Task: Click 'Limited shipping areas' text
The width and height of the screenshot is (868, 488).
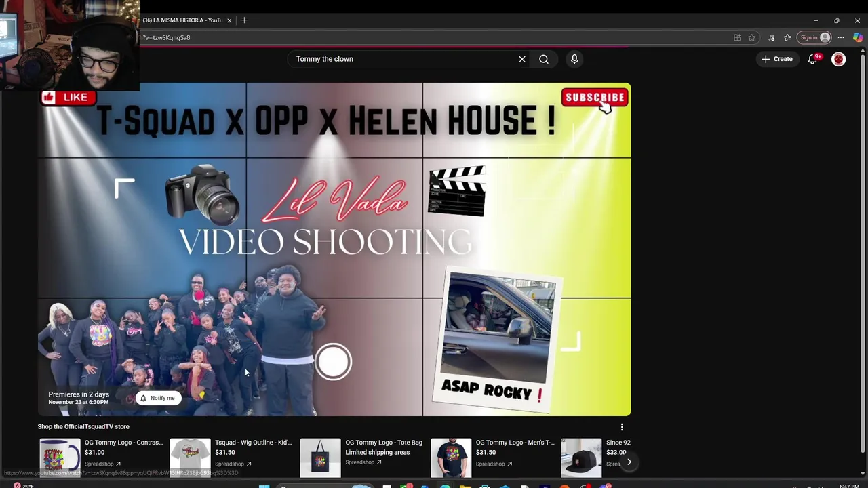Action: click(x=377, y=452)
